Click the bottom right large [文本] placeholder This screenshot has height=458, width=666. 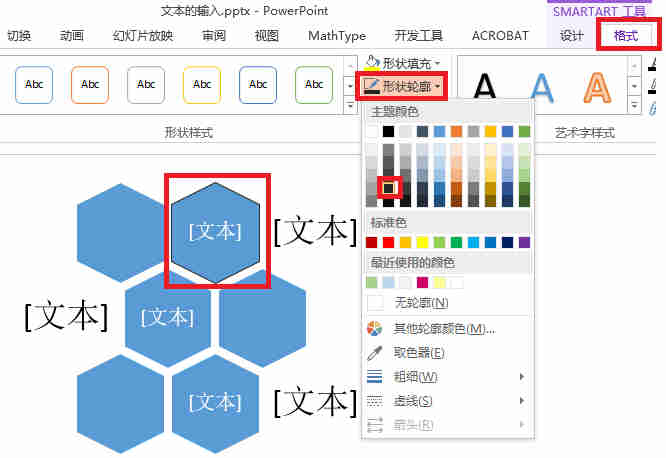click(315, 402)
